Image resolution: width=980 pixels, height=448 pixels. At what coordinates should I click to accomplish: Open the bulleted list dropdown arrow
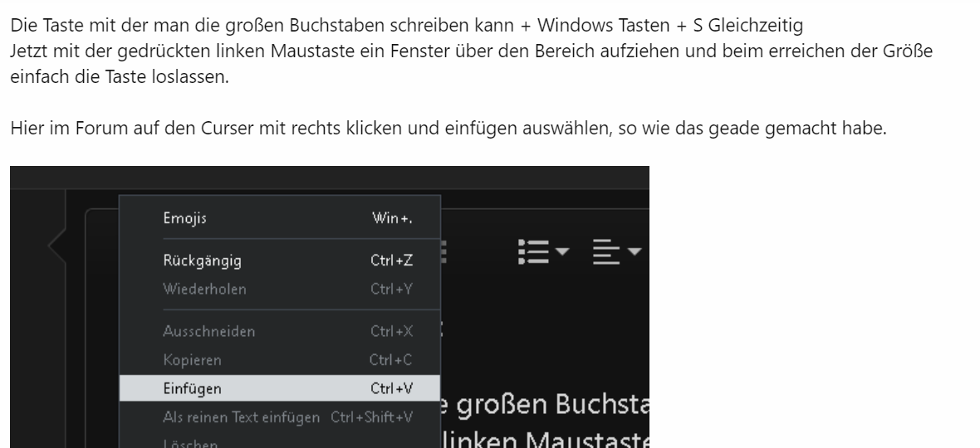tap(562, 251)
